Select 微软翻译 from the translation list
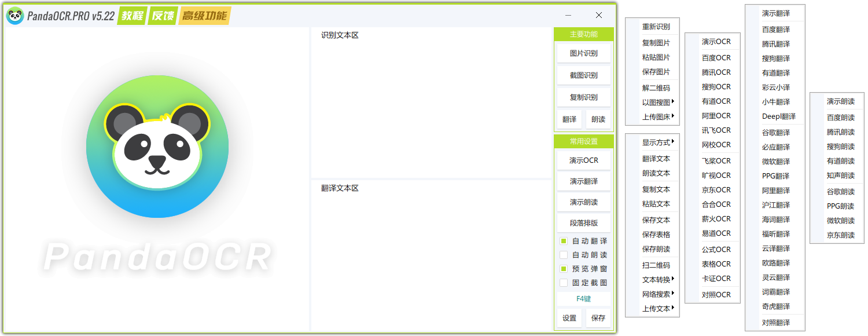 click(775, 162)
